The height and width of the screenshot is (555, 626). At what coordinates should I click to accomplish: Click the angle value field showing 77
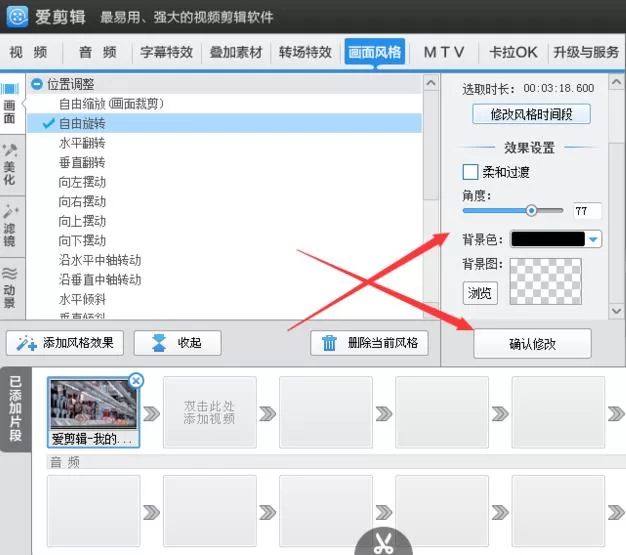(587, 211)
